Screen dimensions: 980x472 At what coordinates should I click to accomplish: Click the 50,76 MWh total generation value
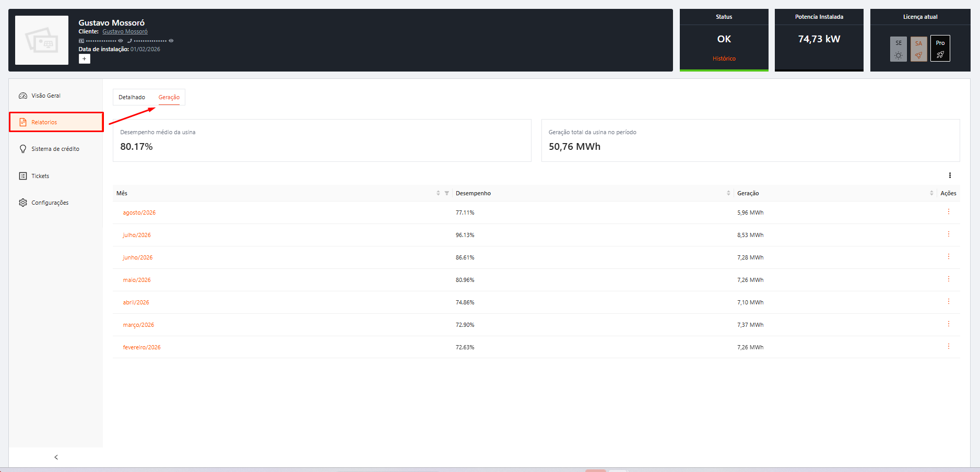click(574, 147)
